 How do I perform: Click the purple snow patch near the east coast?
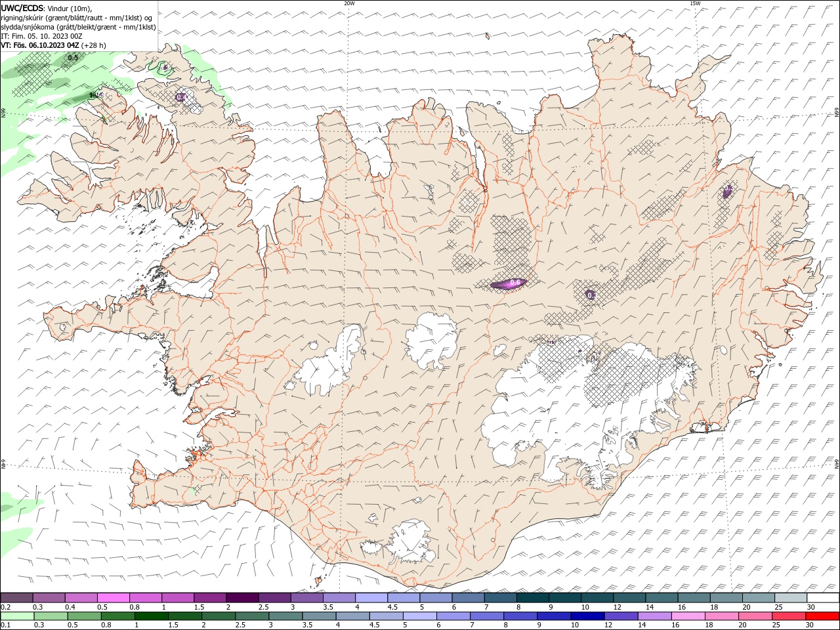pyautogui.click(x=727, y=192)
